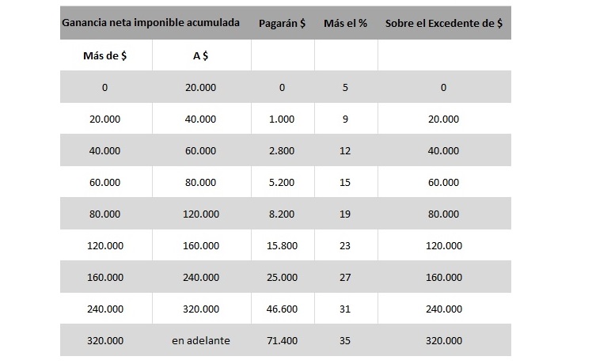Click the 'Ganancia neta imponible acumulada' header
The height and width of the screenshot is (364, 592).
click(x=150, y=23)
